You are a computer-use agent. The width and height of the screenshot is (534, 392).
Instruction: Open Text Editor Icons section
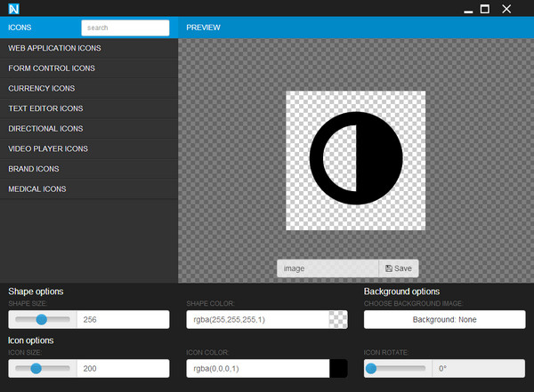[x=45, y=108]
